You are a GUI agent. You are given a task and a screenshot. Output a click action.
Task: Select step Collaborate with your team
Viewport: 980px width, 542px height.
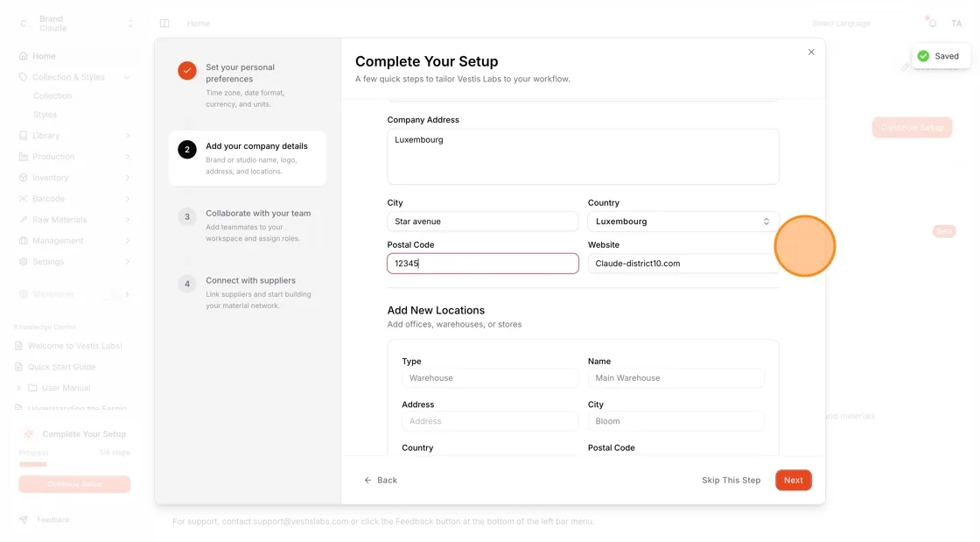click(x=247, y=226)
